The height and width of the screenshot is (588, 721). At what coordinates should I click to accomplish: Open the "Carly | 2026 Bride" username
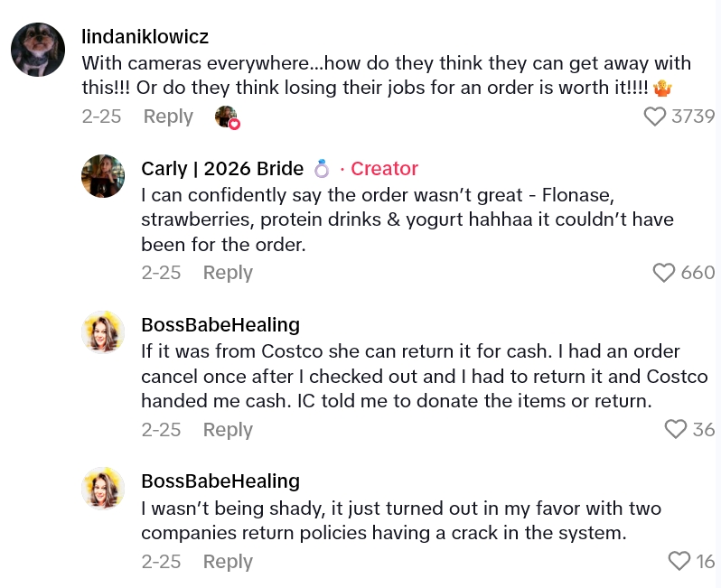(x=222, y=169)
